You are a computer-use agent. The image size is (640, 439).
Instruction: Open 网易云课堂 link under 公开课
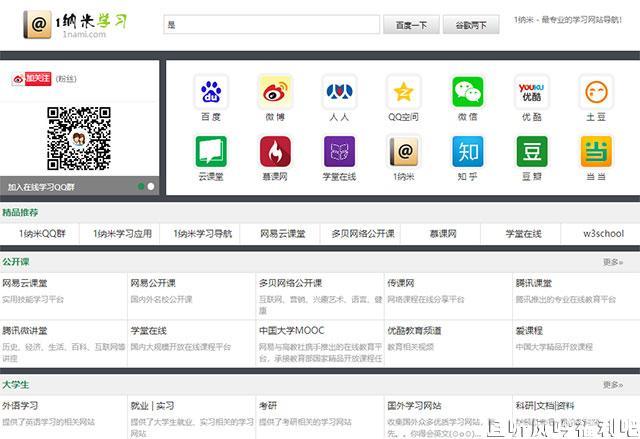pyautogui.click(x=25, y=283)
